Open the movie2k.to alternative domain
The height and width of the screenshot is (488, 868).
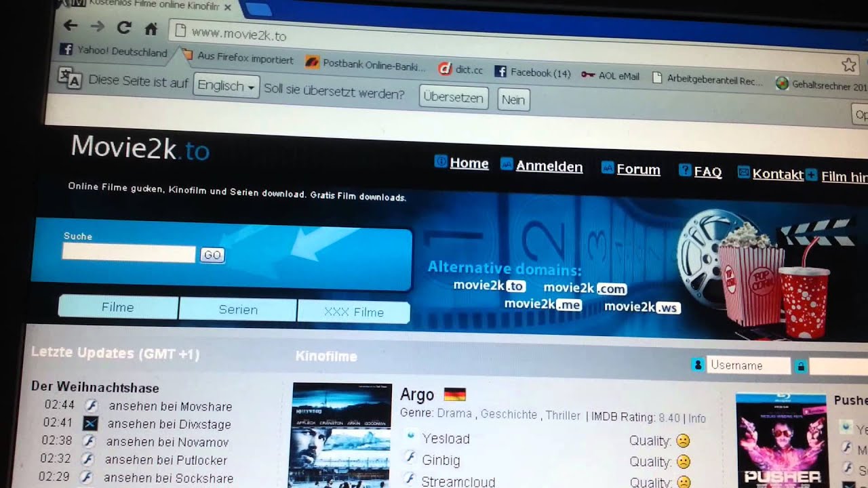pos(490,285)
